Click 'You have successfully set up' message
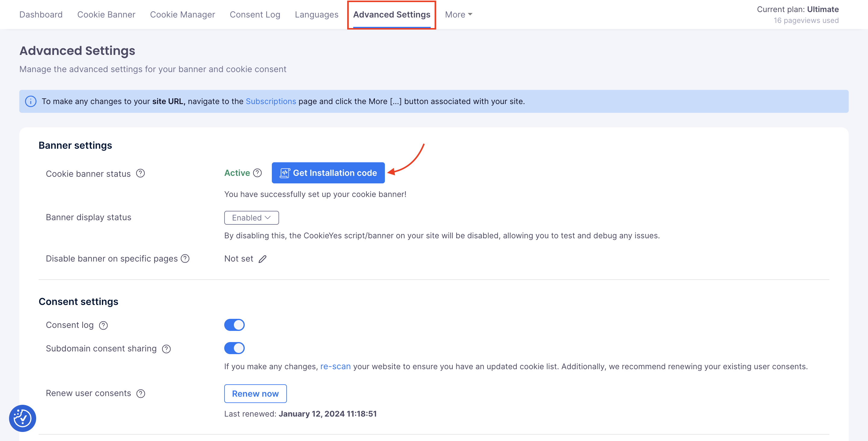 click(x=315, y=194)
